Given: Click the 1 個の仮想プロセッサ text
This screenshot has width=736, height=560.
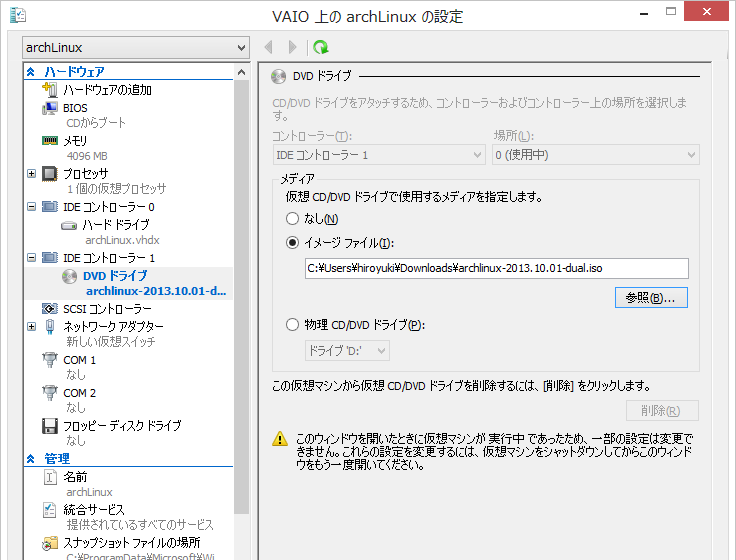Looking at the screenshot, I should [x=116, y=189].
